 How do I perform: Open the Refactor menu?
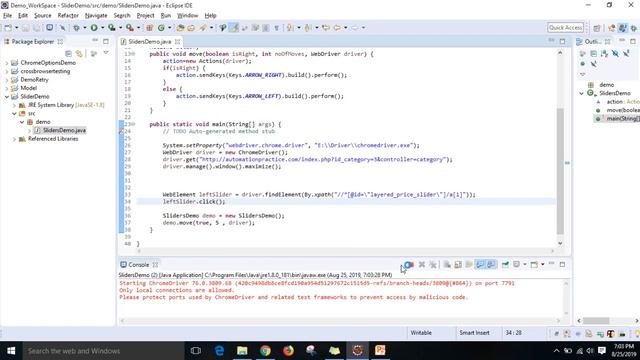click(68, 16)
